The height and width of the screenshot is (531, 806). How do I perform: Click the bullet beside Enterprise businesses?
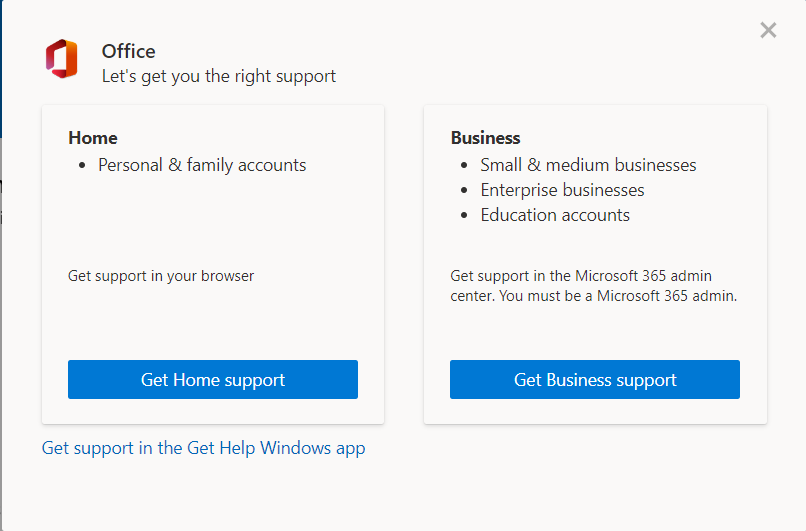(464, 191)
